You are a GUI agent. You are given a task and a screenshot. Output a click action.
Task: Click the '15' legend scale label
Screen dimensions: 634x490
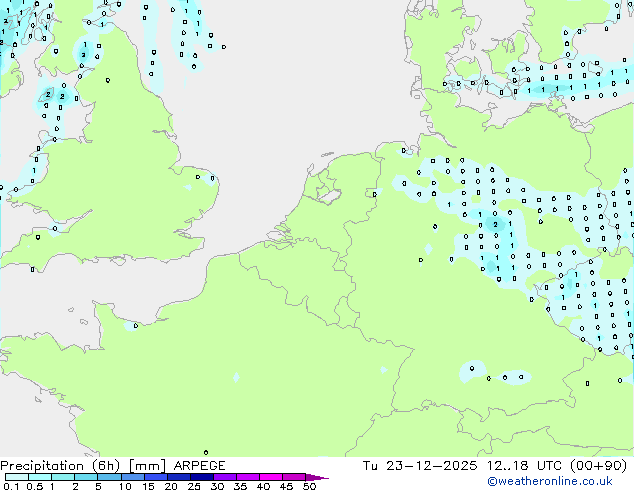[148, 486]
